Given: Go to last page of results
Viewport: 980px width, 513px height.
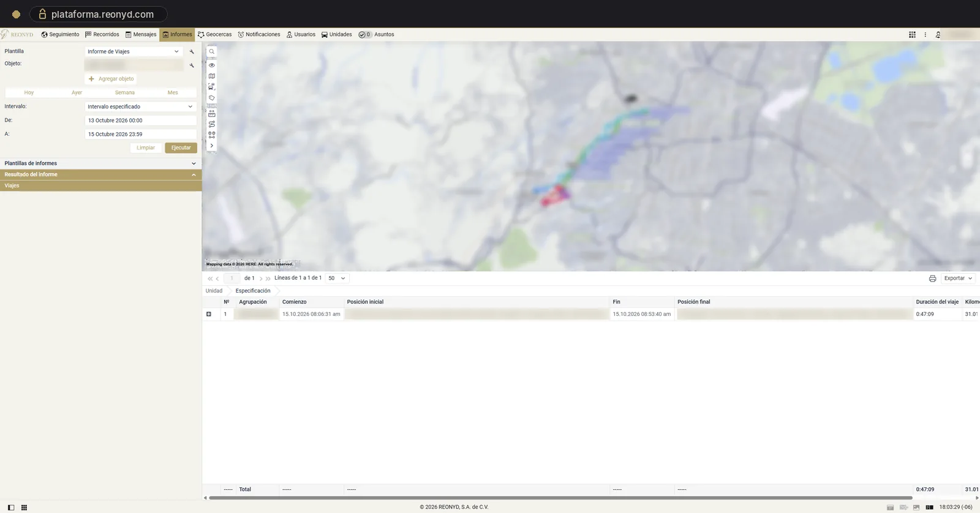Looking at the screenshot, I should pyautogui.click(x=268, y=279).
